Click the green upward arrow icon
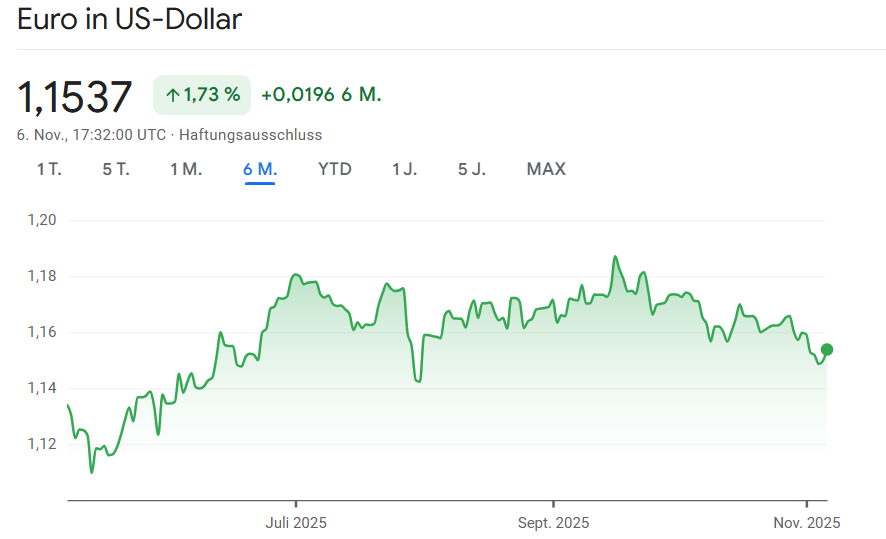The height and width of the screenshot is (539, 886). click(173, 95)
